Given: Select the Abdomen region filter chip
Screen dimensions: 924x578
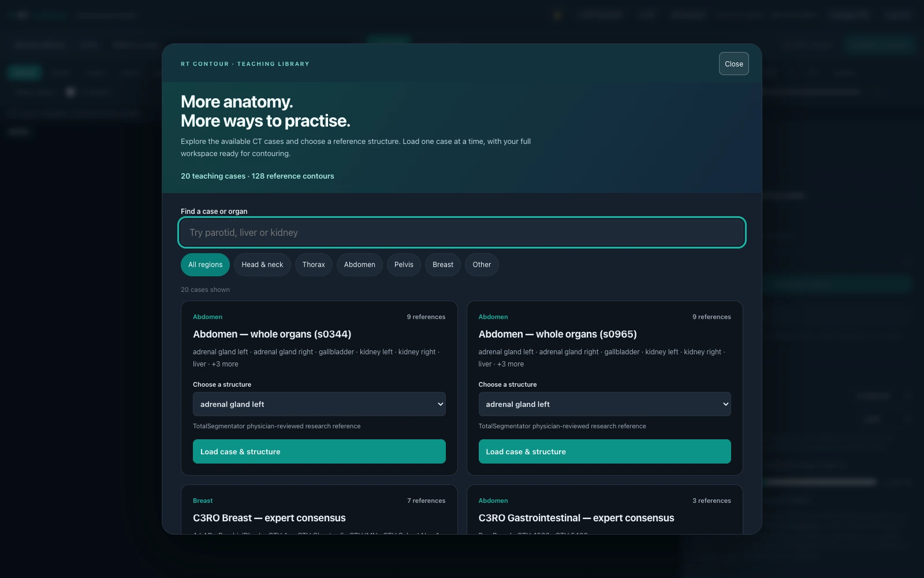Looking at the screenshot, I should coord(359,265).
